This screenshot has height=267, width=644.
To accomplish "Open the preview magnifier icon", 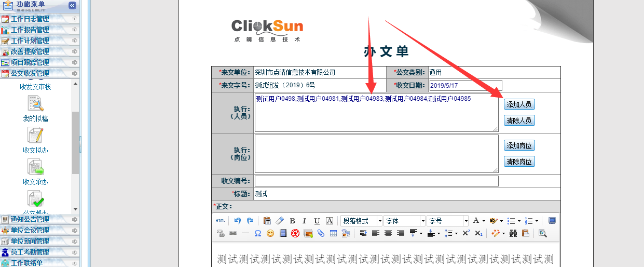I will click(x=542, y=233).
